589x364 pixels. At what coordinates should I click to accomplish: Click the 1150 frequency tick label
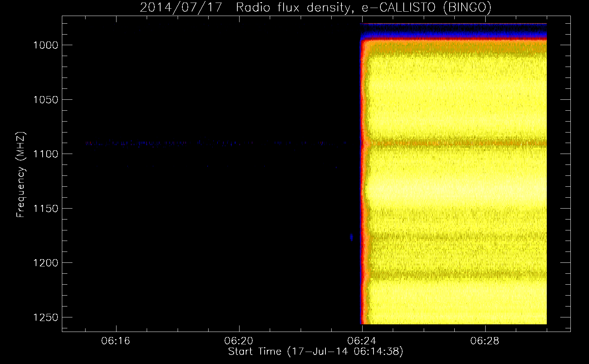click(x=46, y=209)
